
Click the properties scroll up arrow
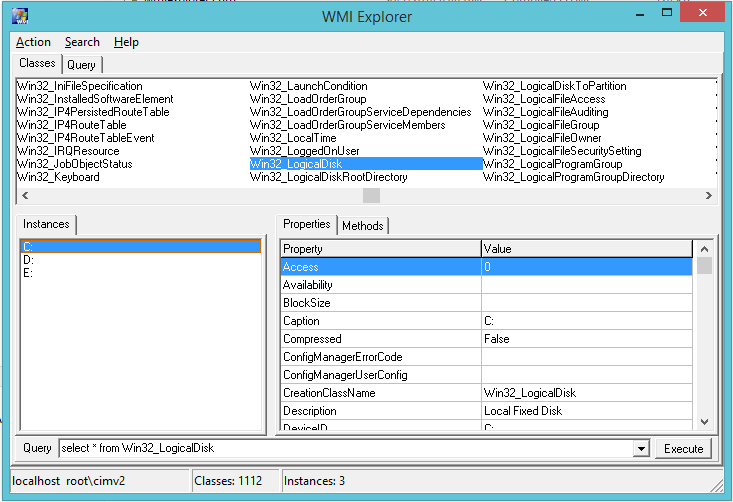(704, 249)
